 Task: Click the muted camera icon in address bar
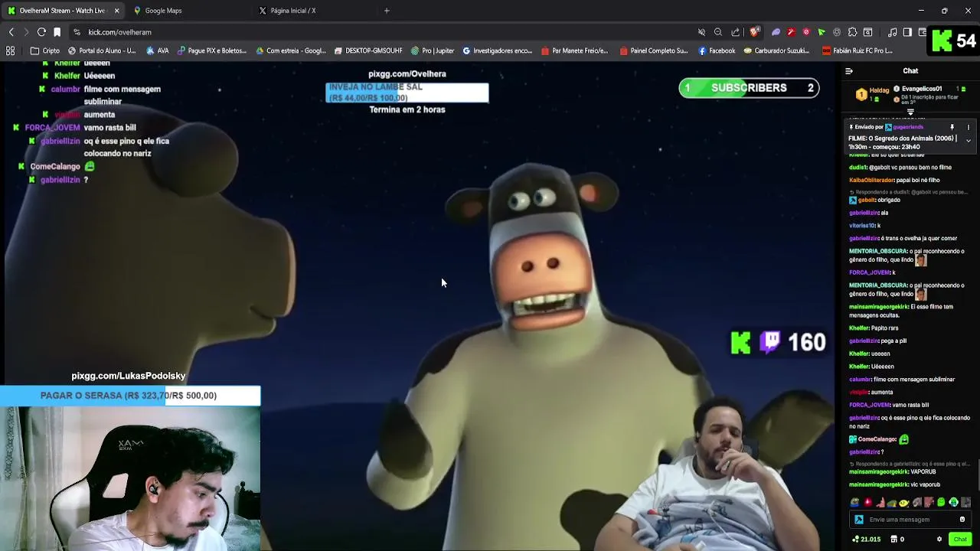point(701,32)
